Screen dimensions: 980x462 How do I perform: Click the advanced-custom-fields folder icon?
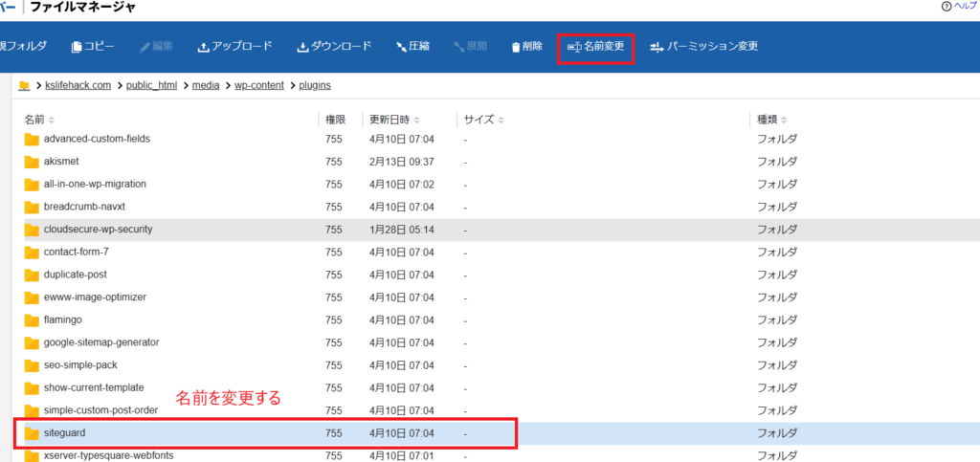click(x=32, y=140)
